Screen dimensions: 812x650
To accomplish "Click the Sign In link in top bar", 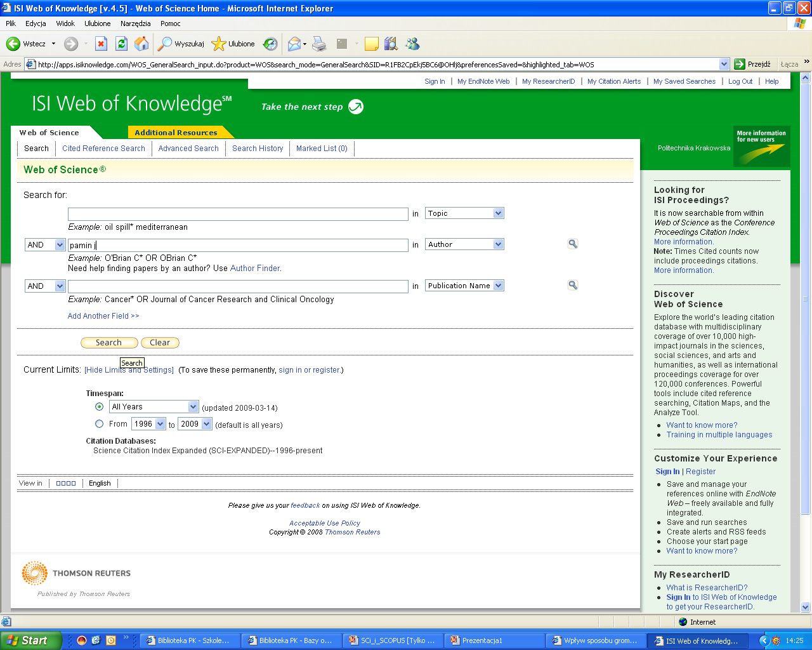I will pyautogui.click(x=435, y=81).
